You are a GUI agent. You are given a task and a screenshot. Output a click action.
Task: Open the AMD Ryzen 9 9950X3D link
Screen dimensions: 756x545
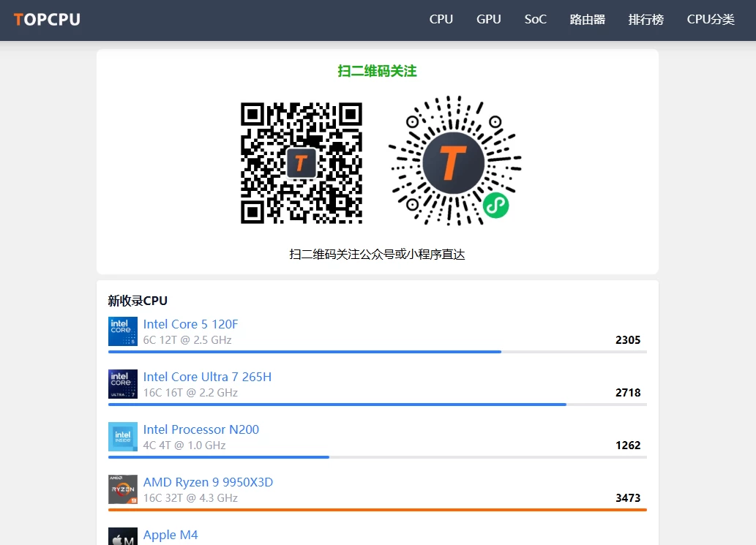coord(208,482)
